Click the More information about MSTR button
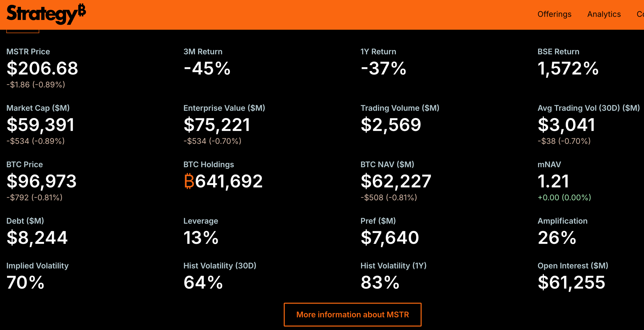The image size is (644, 330). tap(353, 315)
